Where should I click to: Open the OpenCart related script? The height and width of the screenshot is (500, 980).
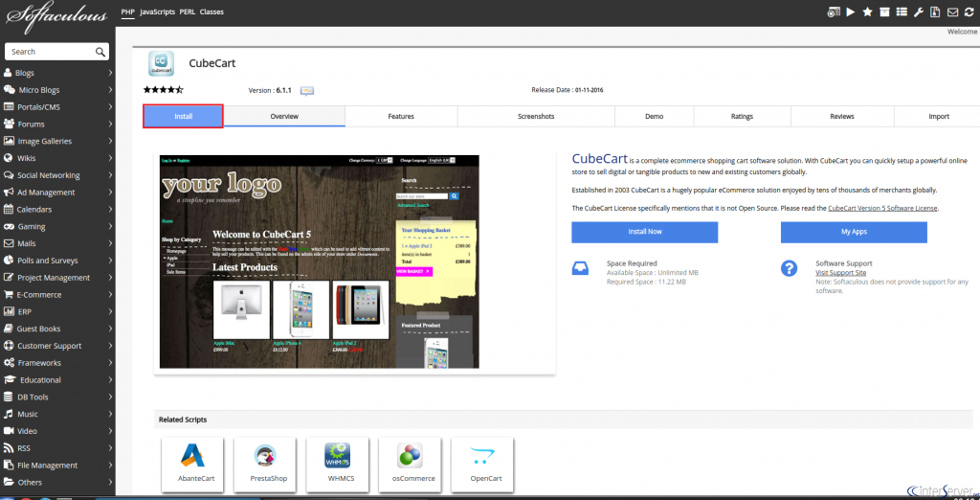tap(482, 464)
